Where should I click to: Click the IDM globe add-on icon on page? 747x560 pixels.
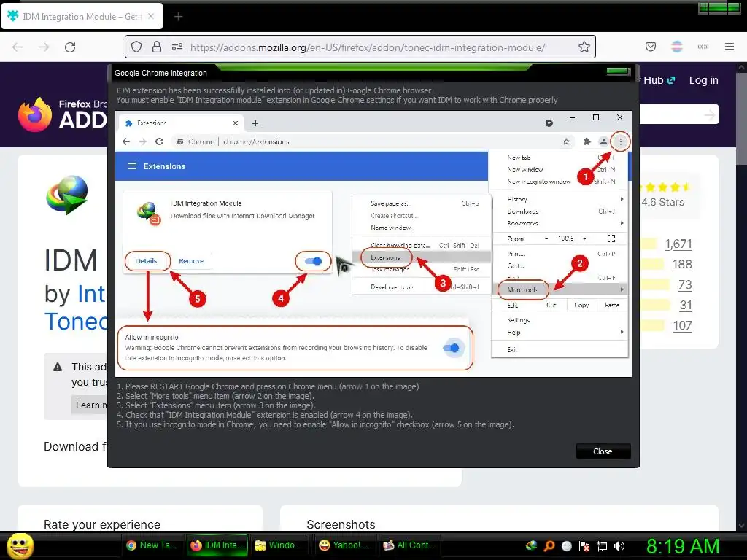67,195
